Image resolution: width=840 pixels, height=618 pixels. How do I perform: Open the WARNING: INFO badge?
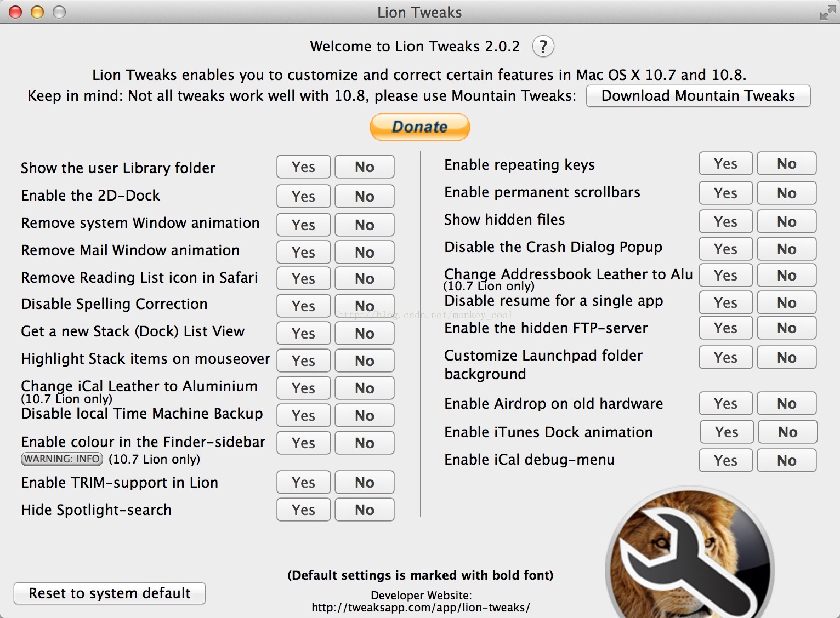[x=62, y=459]
